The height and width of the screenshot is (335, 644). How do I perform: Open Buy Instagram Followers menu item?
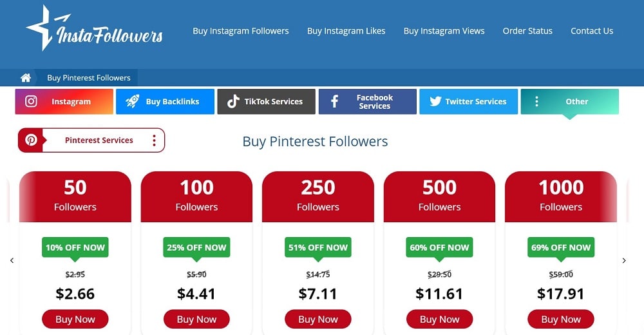241,31
